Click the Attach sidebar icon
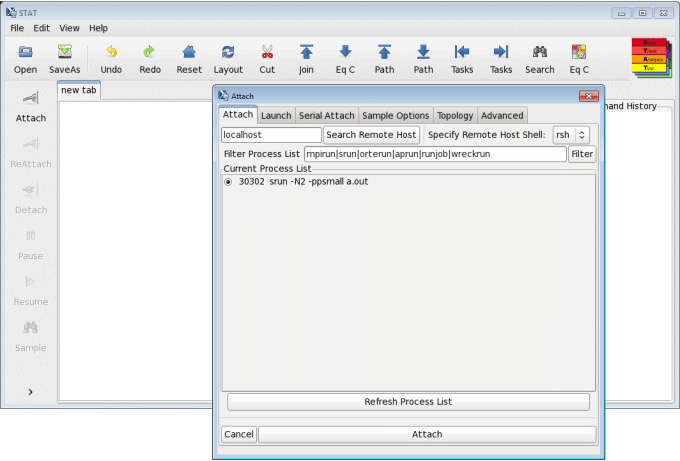Viewport: 680px width, 461px height. [x=31, y=98]
